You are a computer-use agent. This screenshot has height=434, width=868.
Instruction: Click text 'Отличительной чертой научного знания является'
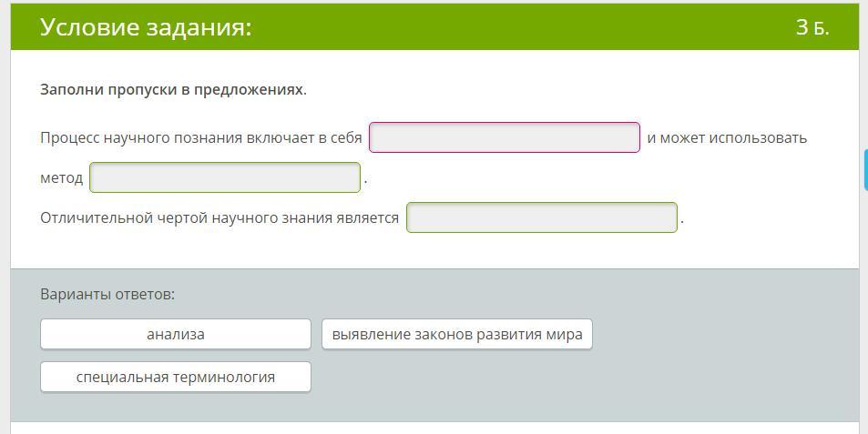219,218
